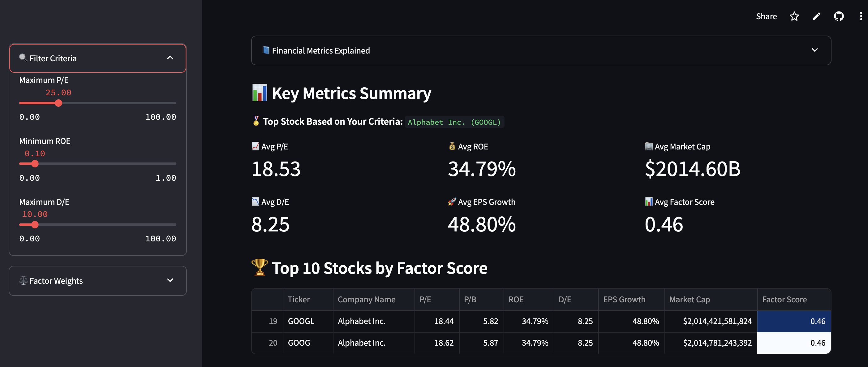Viewport: 868px width, 367px height.
Task: Expand the Financial Metrics Explained section
Action: (x=815, y=50)
